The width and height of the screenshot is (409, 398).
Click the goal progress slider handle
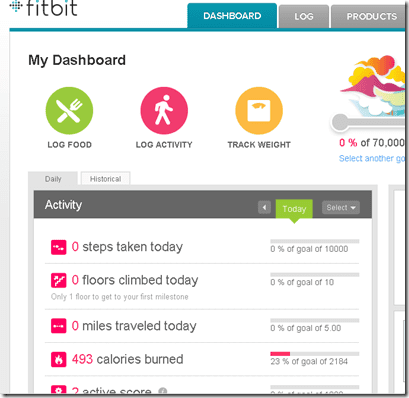click(340, 122)
